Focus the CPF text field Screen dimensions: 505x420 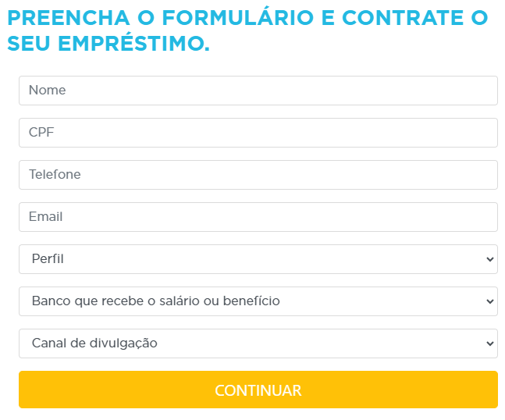pos(258,133)
